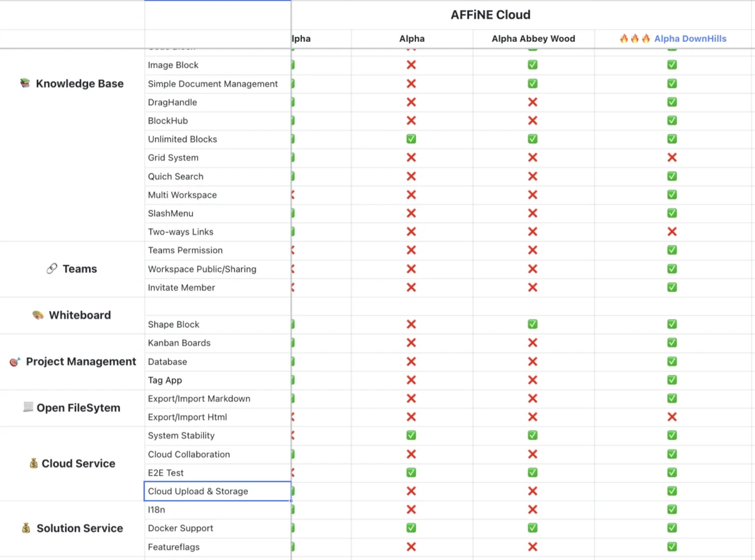Select the 'Docker Support' feature cell

point(218,528)
